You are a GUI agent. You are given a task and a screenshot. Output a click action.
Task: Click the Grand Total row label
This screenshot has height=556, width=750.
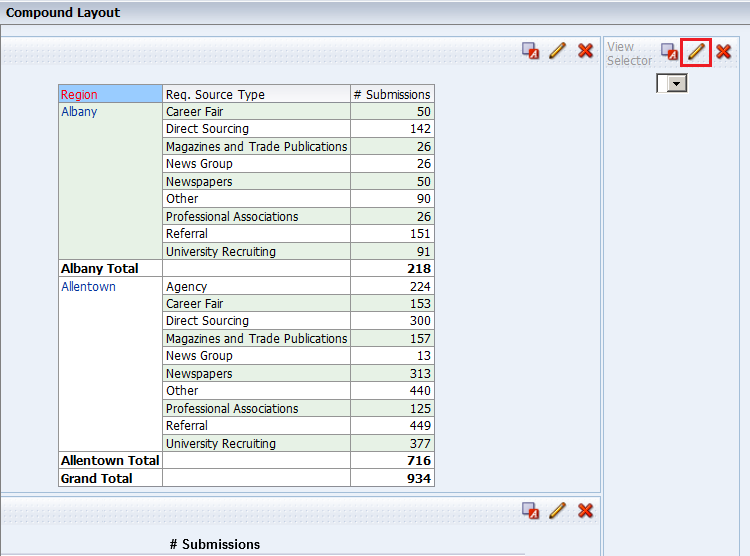96,479
